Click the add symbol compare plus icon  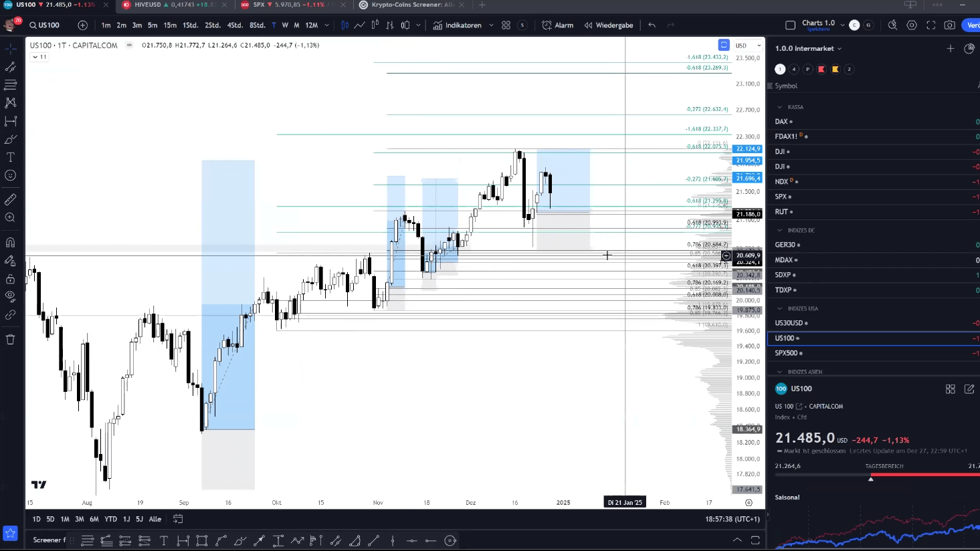click(x=82, y=25)
